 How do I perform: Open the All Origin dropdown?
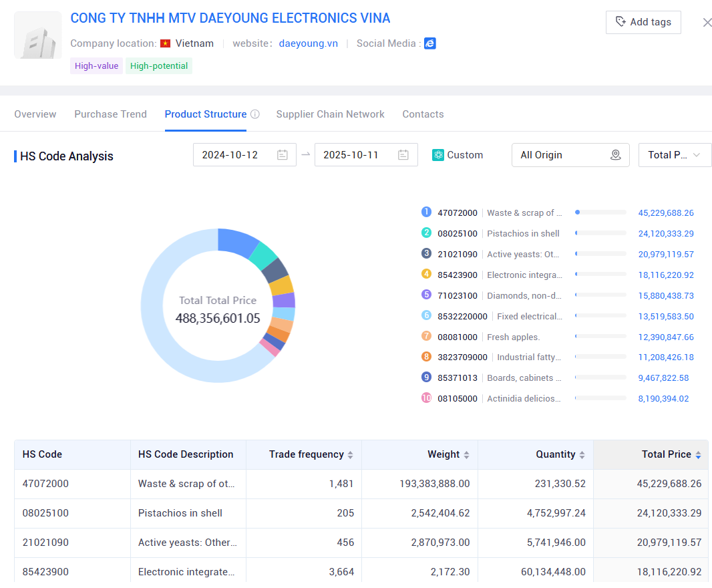(x=570, y=155)
